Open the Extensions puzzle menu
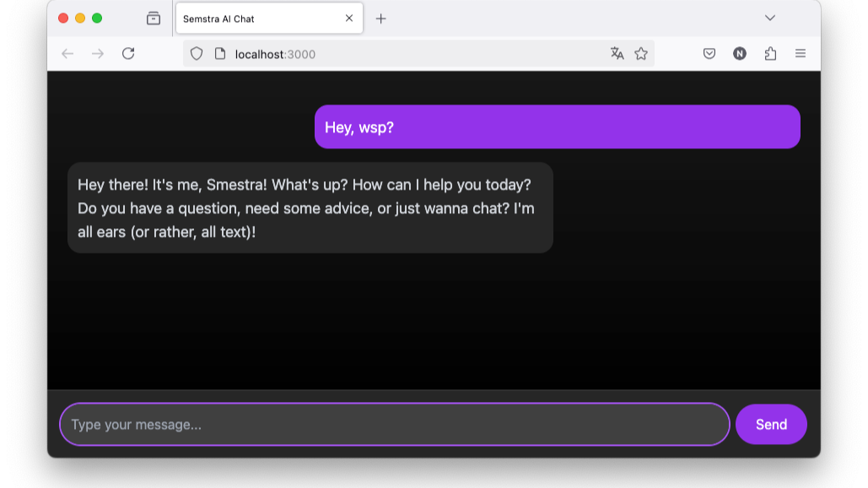This screenshot has width=868, height=488. point(770,54)
